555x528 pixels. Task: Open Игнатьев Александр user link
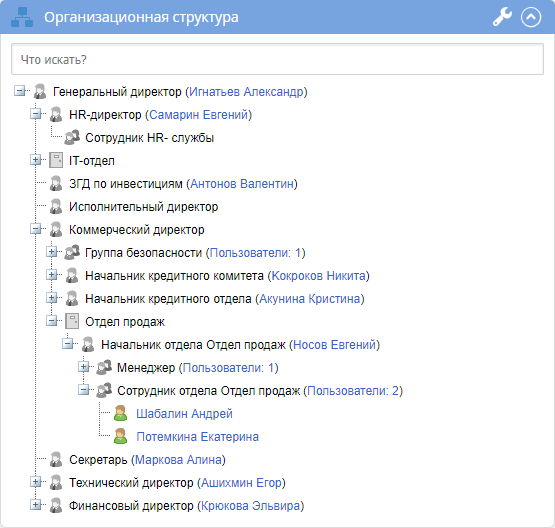tap(246, 92)
